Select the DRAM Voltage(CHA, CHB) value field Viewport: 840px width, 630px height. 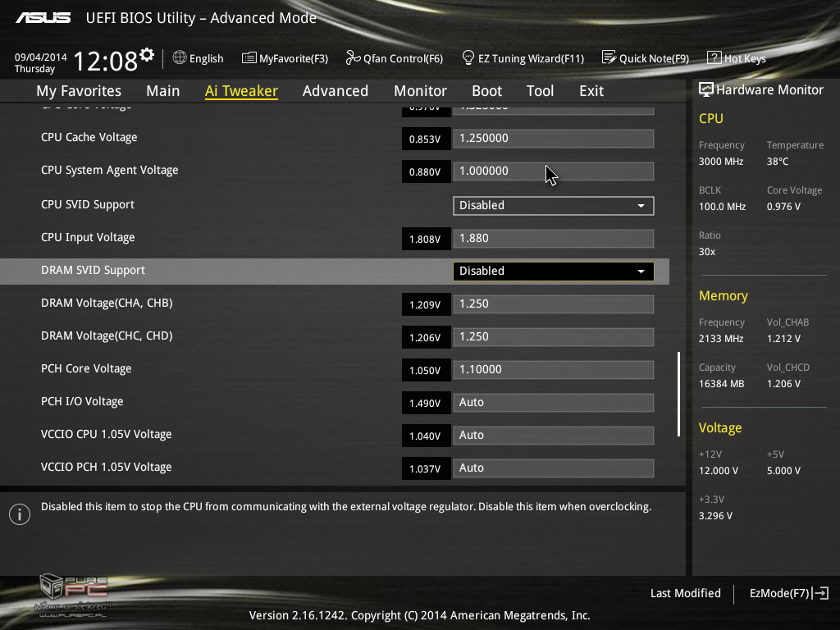tap(553, 304)
